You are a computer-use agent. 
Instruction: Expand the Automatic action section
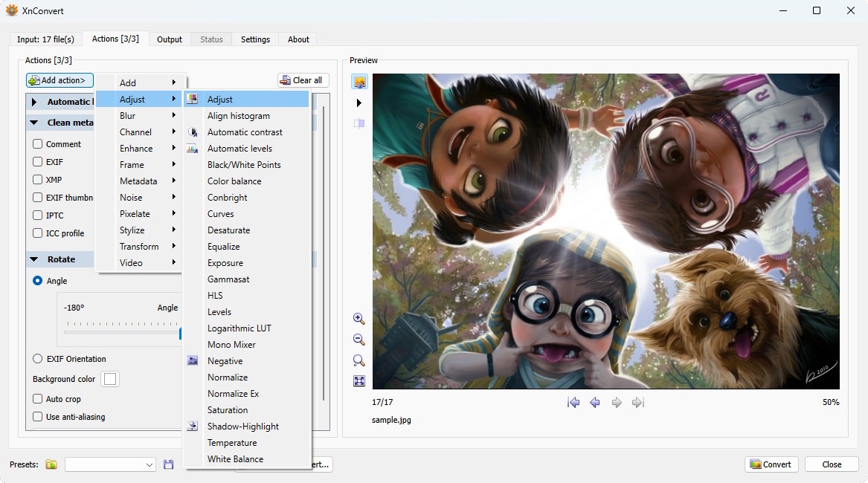(x=34, y=102)
